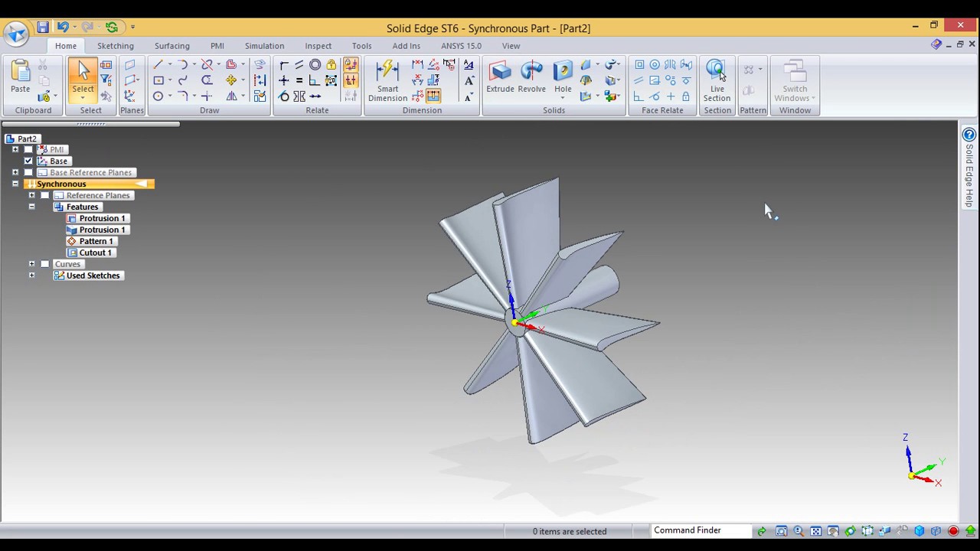Click into the Command Finder field
Screen dimensions: 980x551
(701, 530)
